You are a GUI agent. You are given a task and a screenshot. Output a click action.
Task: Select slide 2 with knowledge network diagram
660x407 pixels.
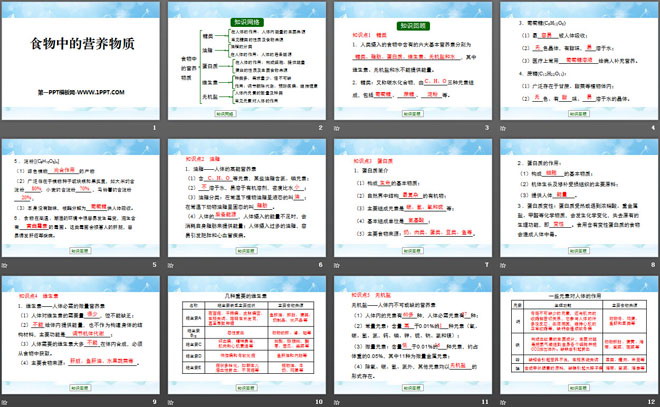pos(247,61)
